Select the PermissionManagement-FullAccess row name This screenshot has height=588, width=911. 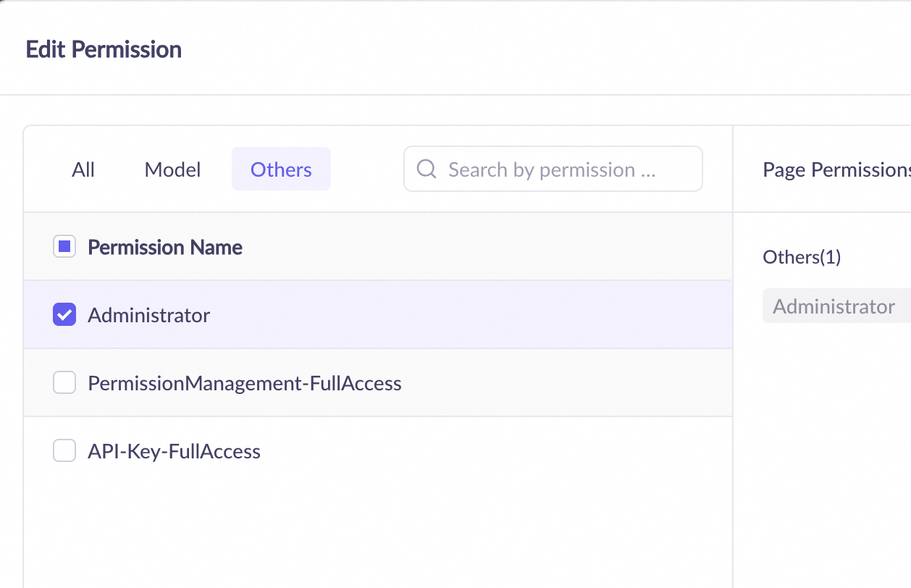[244, 383]
